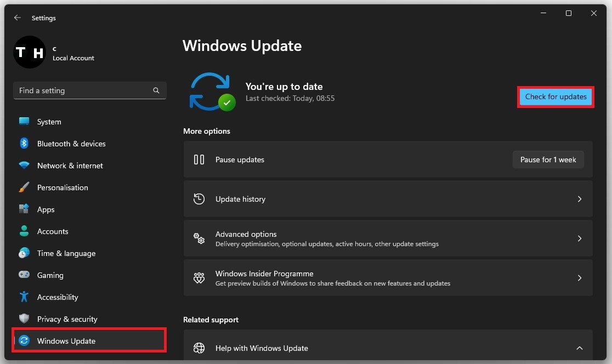The width and height of the screenshot is (612, 364).
Task: Click the Accessibility figure icon
Action: 24,297
